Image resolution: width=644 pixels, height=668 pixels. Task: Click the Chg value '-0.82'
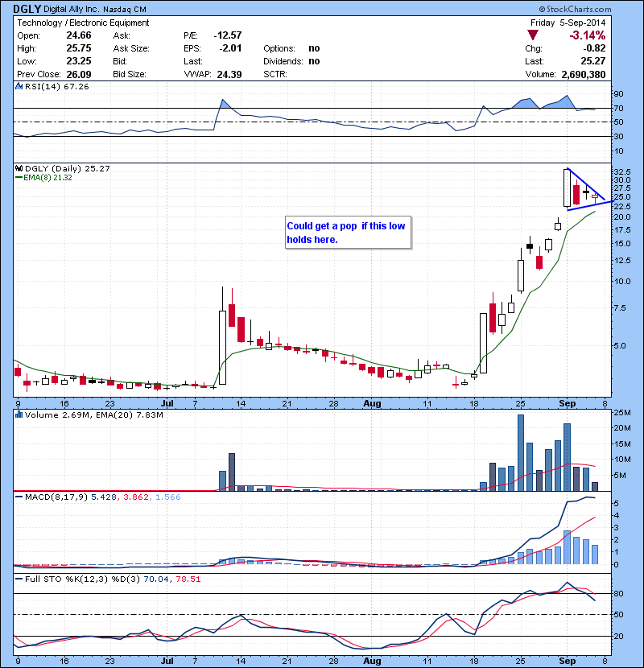(594, 48)
